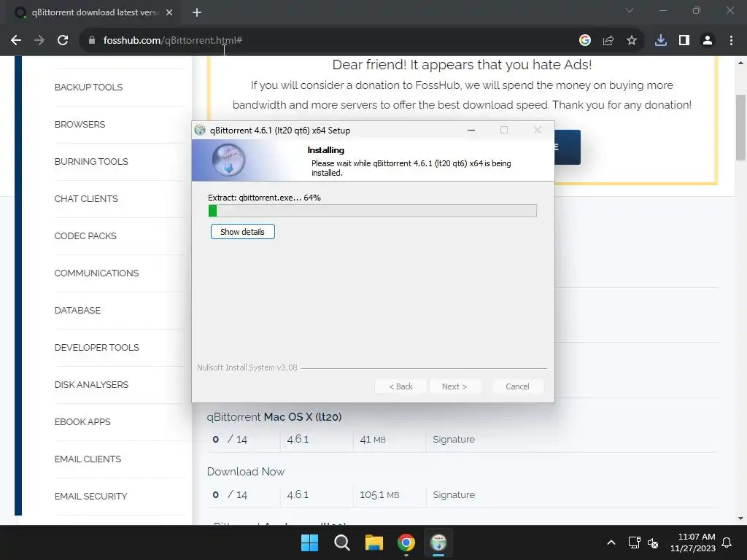The height and width of the screenshot is (560, 747).
Task: Switch to qBittorrent installer on taskbar
Action: (x=438, y=542)
